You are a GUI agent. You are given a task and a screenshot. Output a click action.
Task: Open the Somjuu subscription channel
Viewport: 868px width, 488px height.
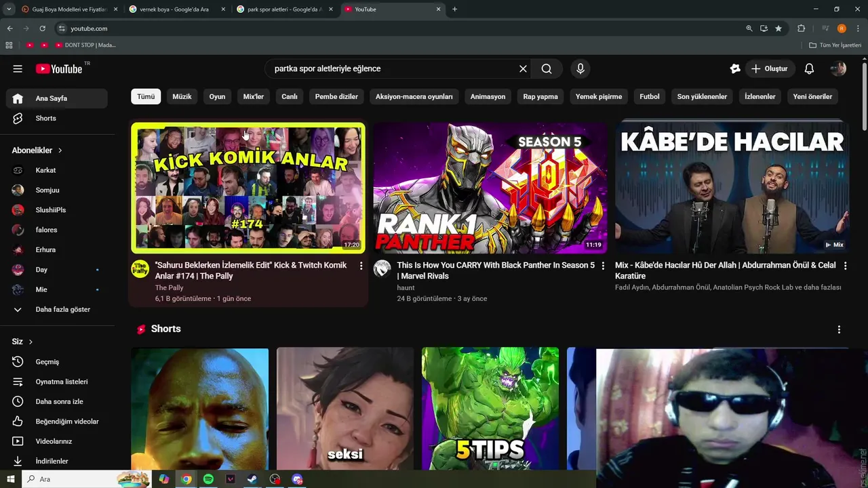coord(57,190)
